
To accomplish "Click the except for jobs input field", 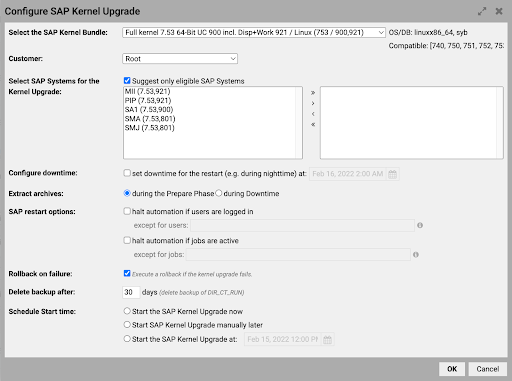I will click(298, 255).
